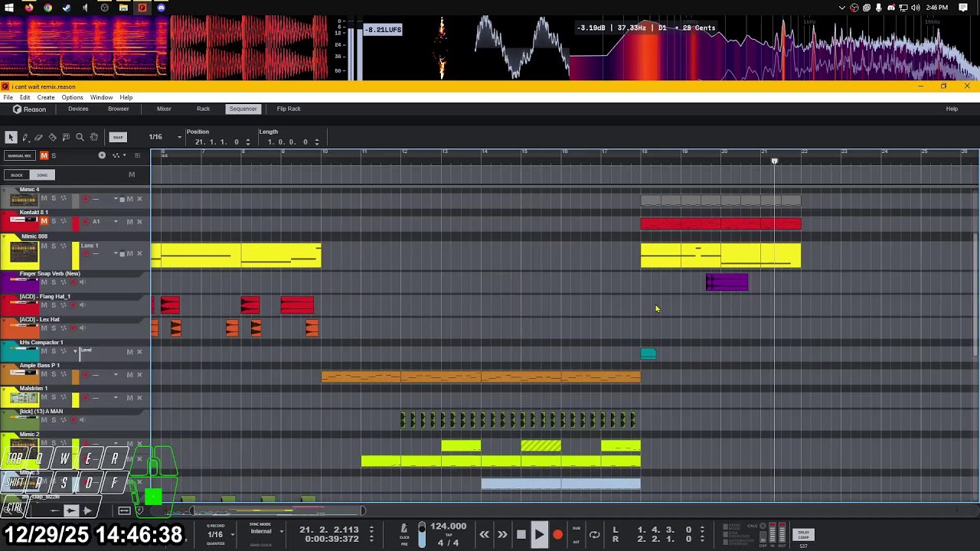This screenshot has height=551, width=980.
Task: Click the Stop button in transport
Action: coord(521,535)
